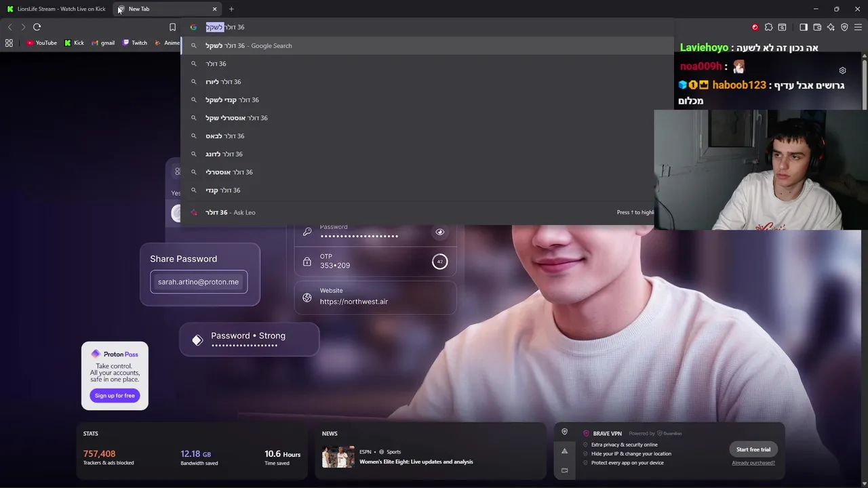Click the Laviehoyo chat username

[705, 47]
